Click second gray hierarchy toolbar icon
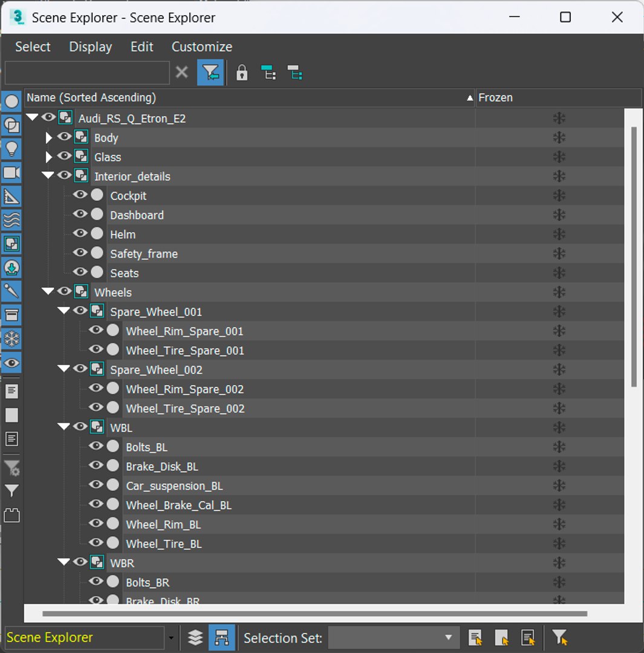 click(x=295, y=73)
